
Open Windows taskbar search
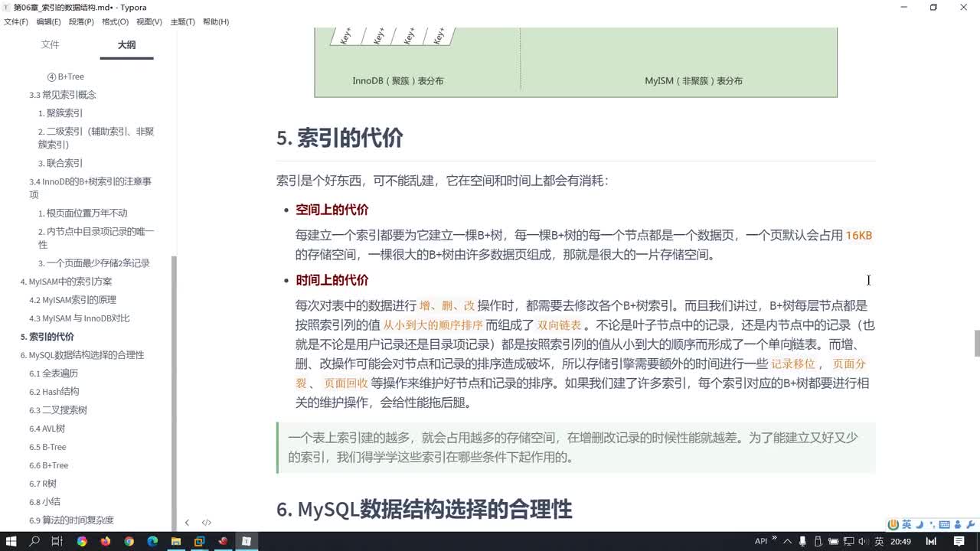pyautogui.click(x=34, y=541)
